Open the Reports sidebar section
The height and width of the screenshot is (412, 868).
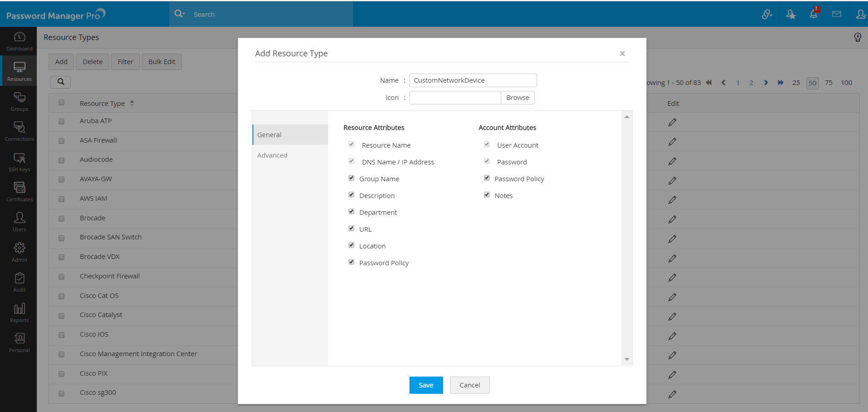[x=19, y=313]
